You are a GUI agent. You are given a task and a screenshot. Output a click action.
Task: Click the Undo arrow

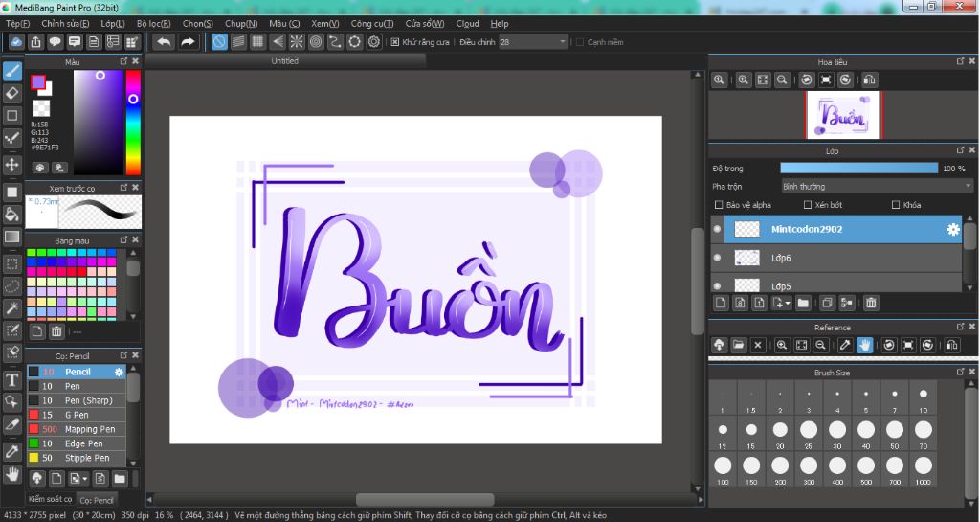coord(164,42)
